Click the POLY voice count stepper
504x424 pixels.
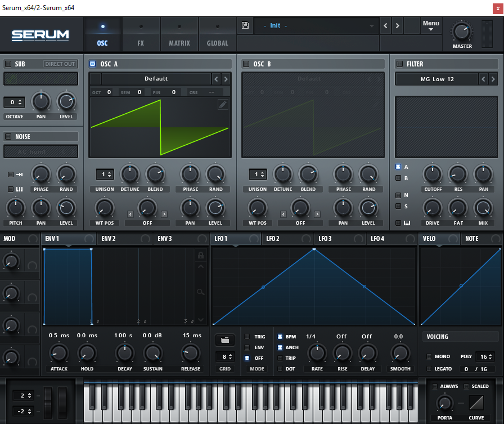click(485, 356)
